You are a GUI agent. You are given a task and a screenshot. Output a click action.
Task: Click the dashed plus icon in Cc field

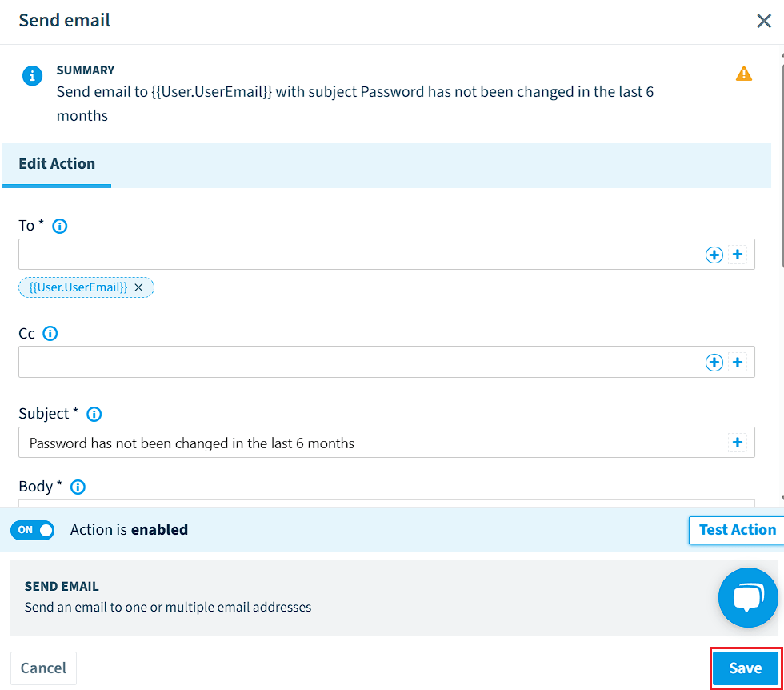click(x=738, y=362)
